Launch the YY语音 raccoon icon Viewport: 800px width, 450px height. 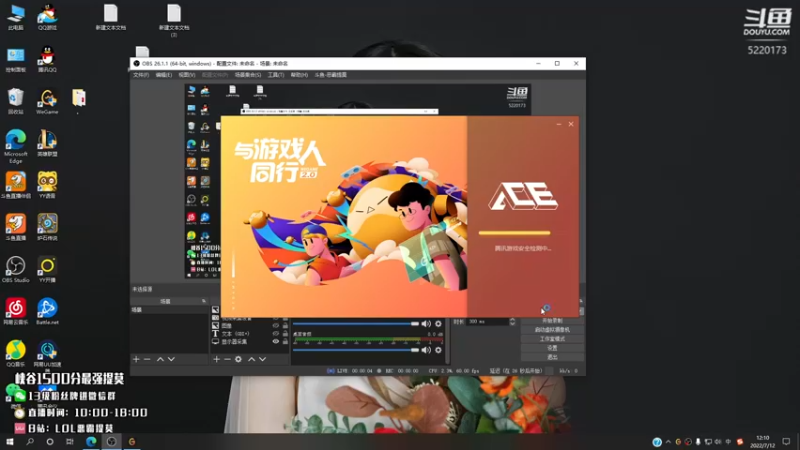click(47, 185)
